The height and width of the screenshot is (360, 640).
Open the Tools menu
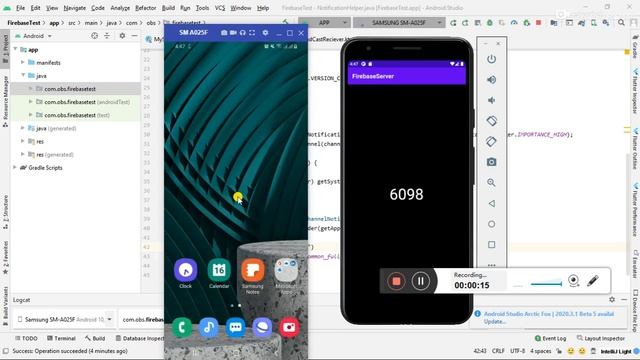[202, 8]
